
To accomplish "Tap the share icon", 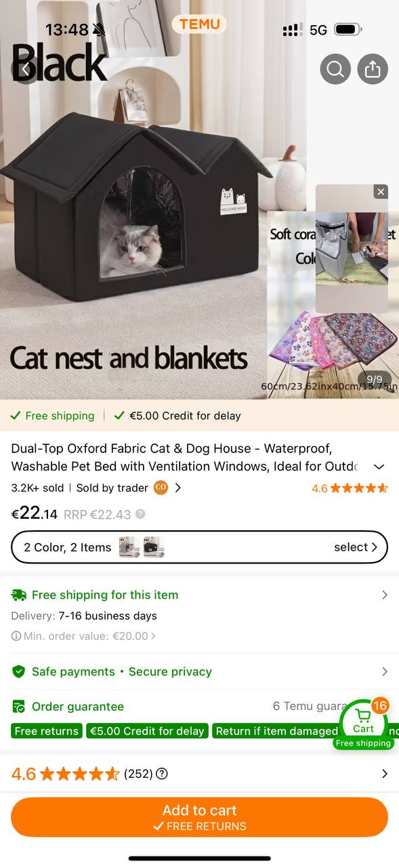I will pyautogui.click(x=373, y=69).
